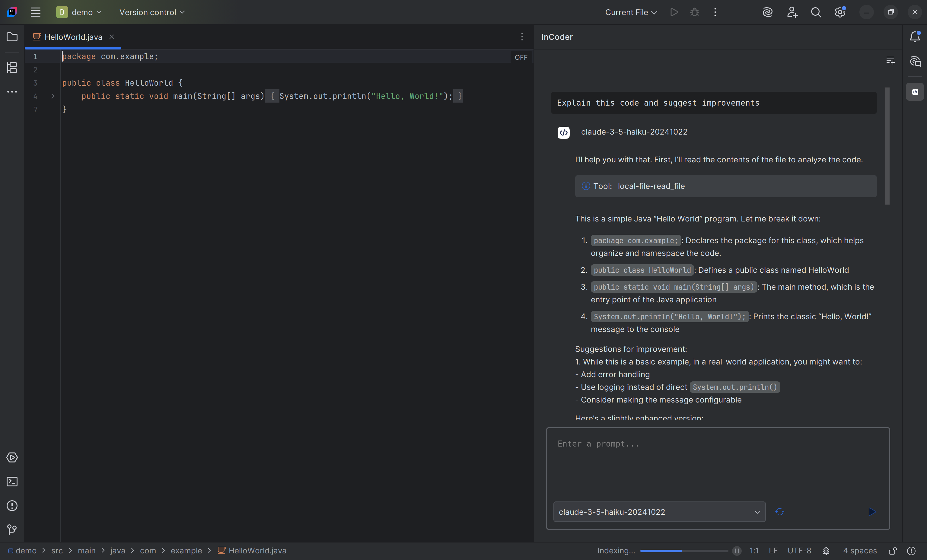This screenshot has width=927, height=560.
Task: Click the refresh models icon beside model selector
Action: [x=779, y=512]
